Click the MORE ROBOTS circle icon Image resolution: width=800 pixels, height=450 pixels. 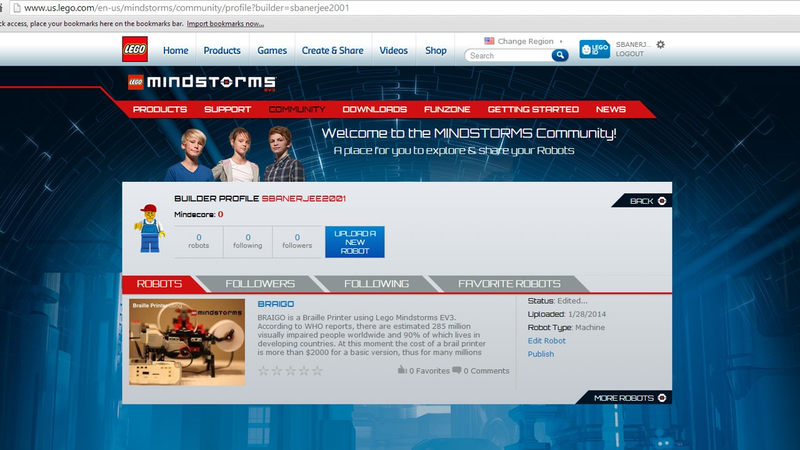[x=662, y=398]
